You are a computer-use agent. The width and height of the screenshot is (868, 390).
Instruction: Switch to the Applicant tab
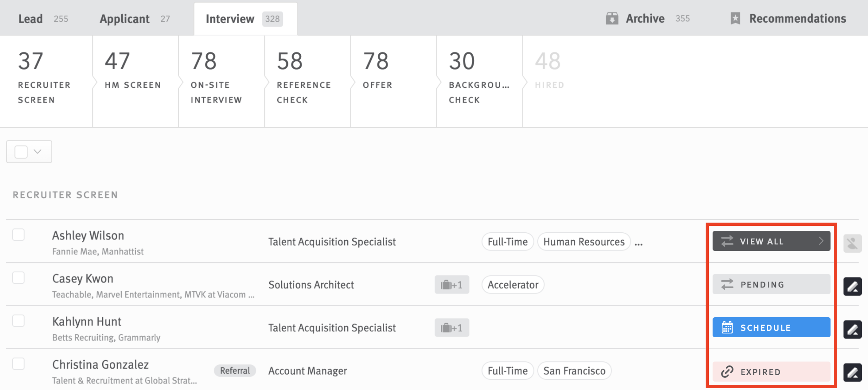[x=124, y=18]
